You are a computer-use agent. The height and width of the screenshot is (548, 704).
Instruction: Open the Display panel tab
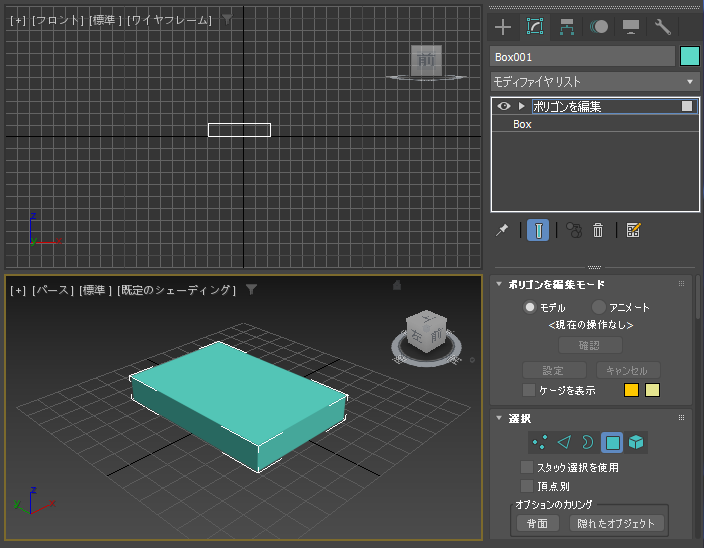[631, 27]
